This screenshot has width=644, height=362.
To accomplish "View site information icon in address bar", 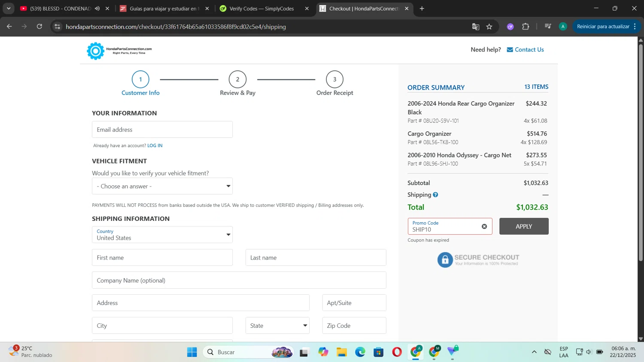I will coord(57,27).
